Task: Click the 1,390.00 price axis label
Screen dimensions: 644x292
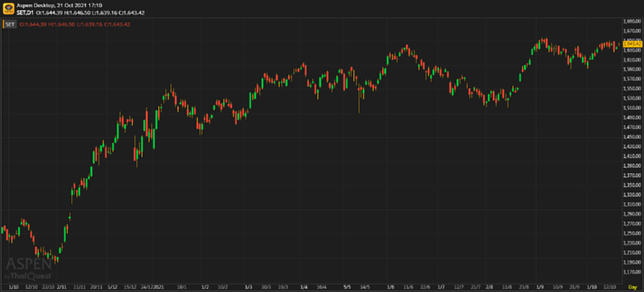Action: tap(632, 166)
